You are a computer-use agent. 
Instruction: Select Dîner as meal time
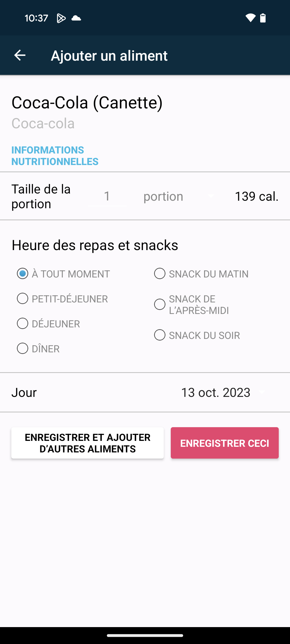[23, 349]
